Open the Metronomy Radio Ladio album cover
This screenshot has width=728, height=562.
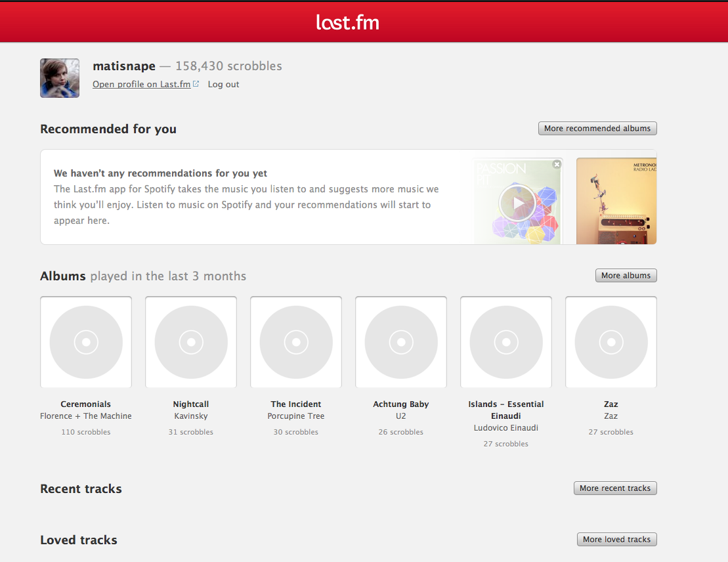pyautogui.click(x=616, y=201)
